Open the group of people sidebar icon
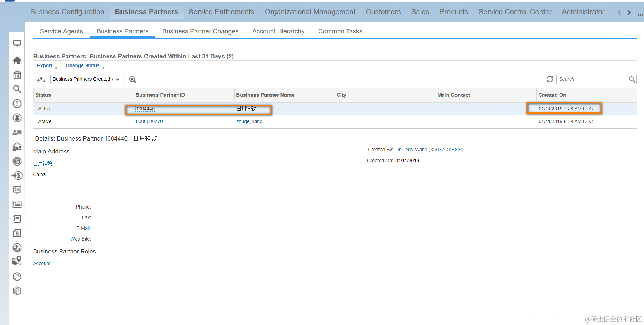Viewport: 644px width, 325px height. (17, 147)
